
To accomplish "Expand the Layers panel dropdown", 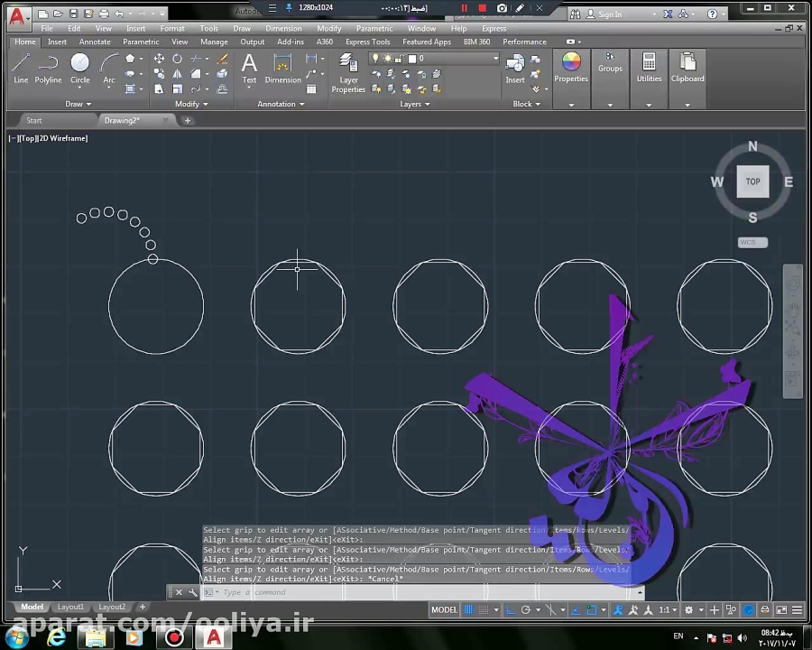I will coord(415,104).
